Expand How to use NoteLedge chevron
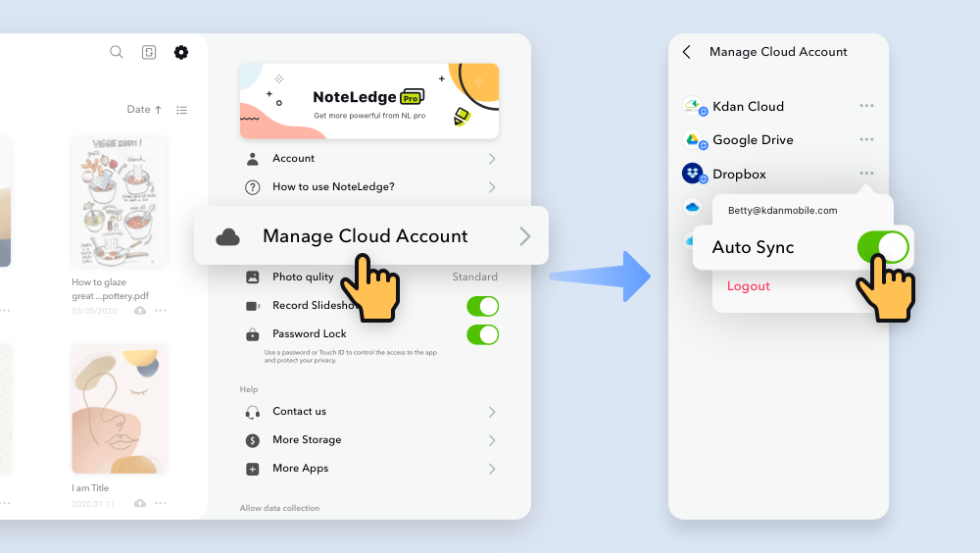 (x=492, y=187)
